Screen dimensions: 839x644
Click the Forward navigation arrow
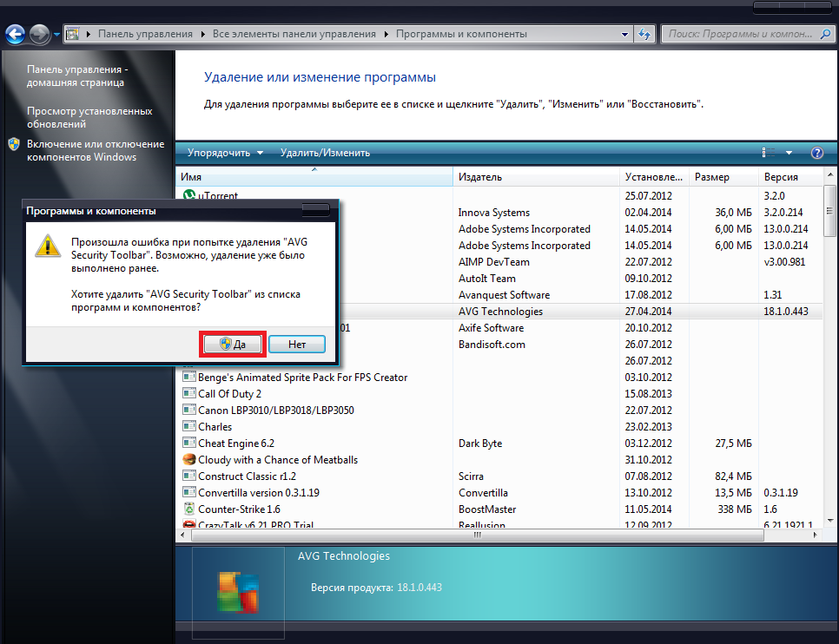click(x=39, y=35)
